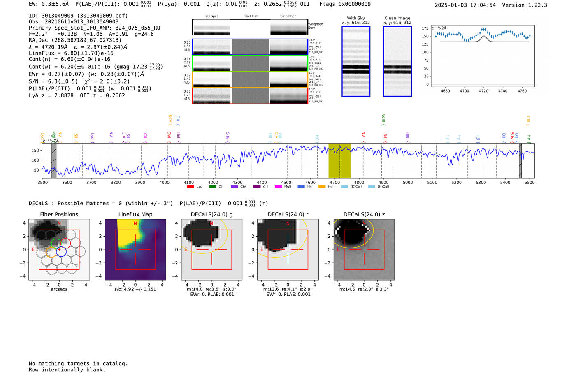Click the S/N = 6.3(±0.5) value
The height and width of the screenshot is (392, 576).
[x=53, y=81]
